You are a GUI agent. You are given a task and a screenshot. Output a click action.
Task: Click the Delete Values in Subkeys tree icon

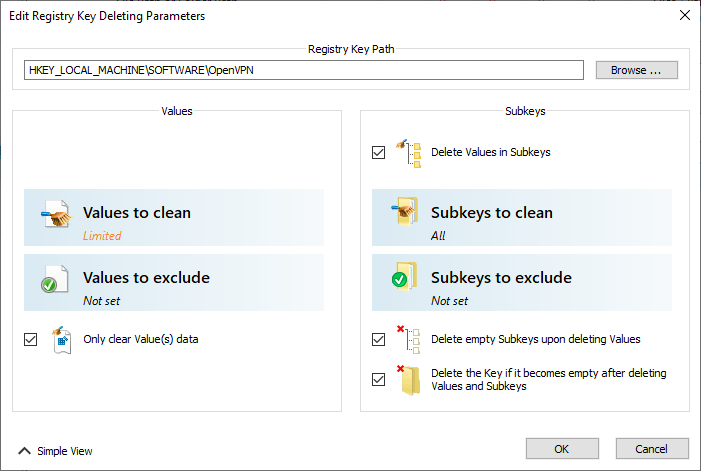point(409,153)
